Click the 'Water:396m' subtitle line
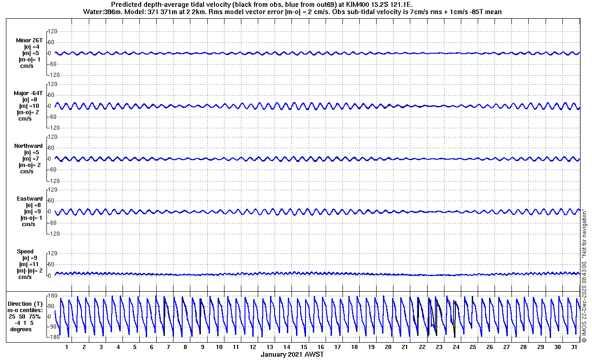This screenshot has height=364, width=592. 293,12
